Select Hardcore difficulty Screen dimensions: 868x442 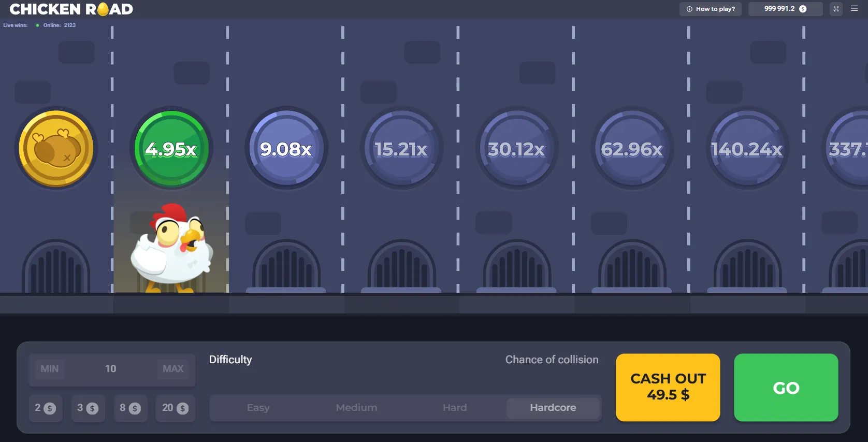coord(553,408)
